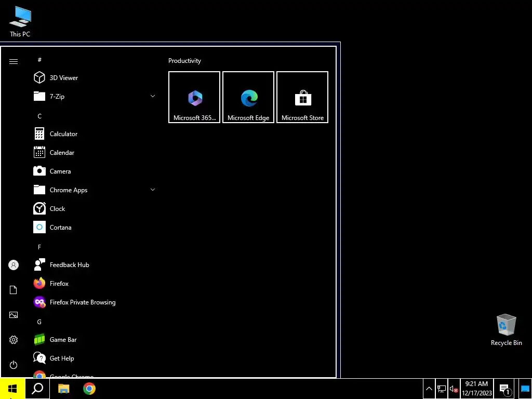Launch the Camera app

coord(95,171)
